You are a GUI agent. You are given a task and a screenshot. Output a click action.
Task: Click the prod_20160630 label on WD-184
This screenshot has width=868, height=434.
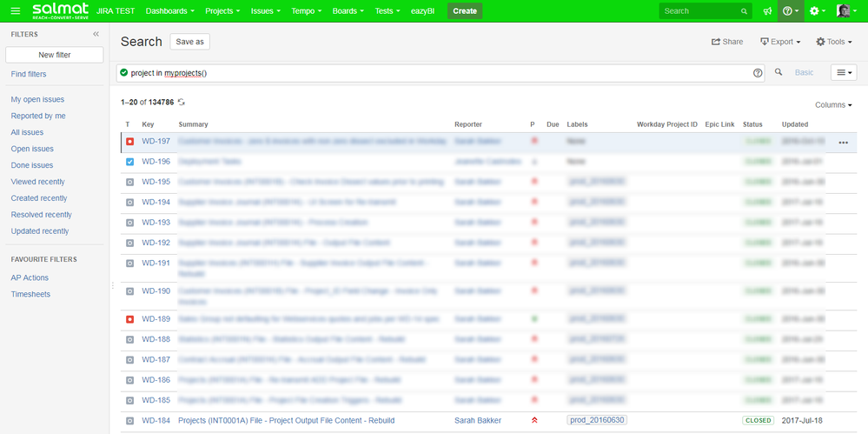coord(597,421)
